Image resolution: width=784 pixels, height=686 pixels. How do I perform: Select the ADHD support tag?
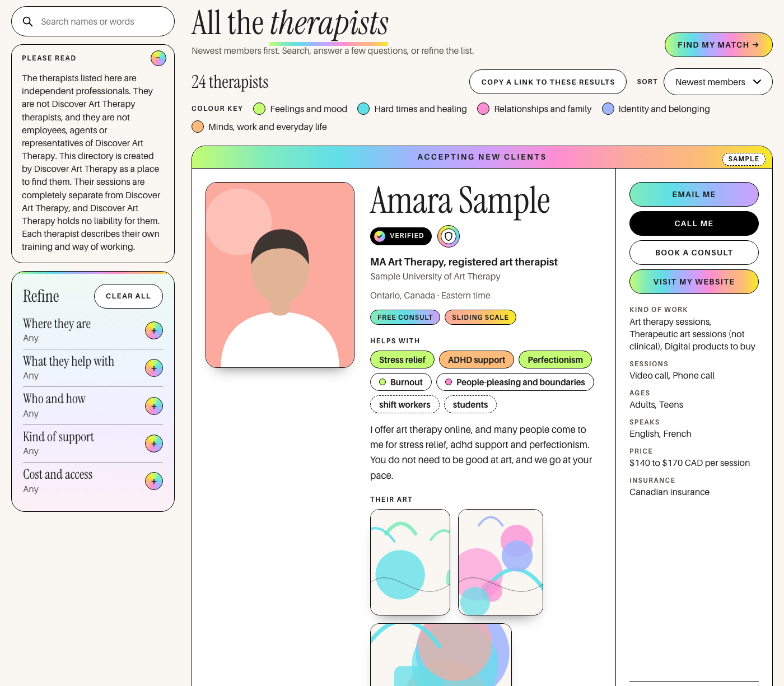(477, 360)
